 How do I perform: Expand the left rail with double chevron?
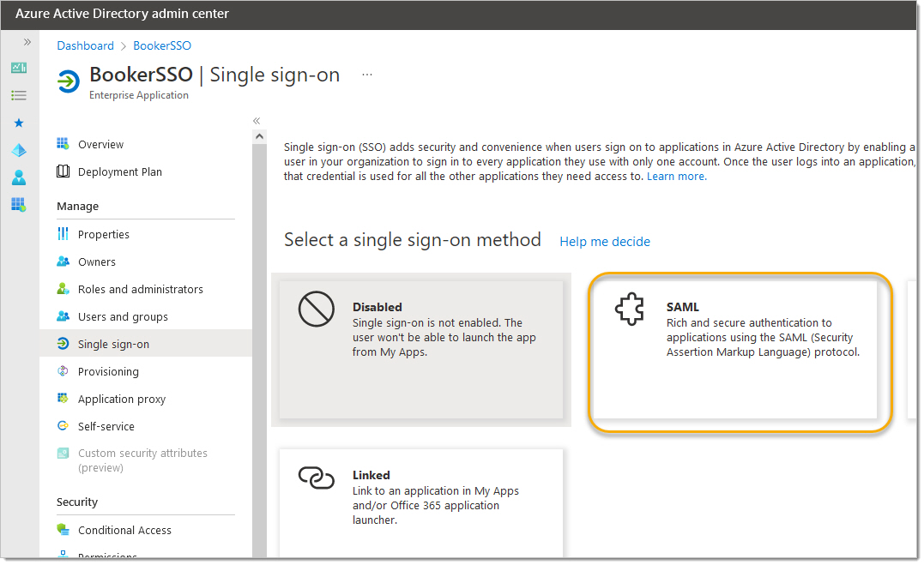tap(27, 41)
